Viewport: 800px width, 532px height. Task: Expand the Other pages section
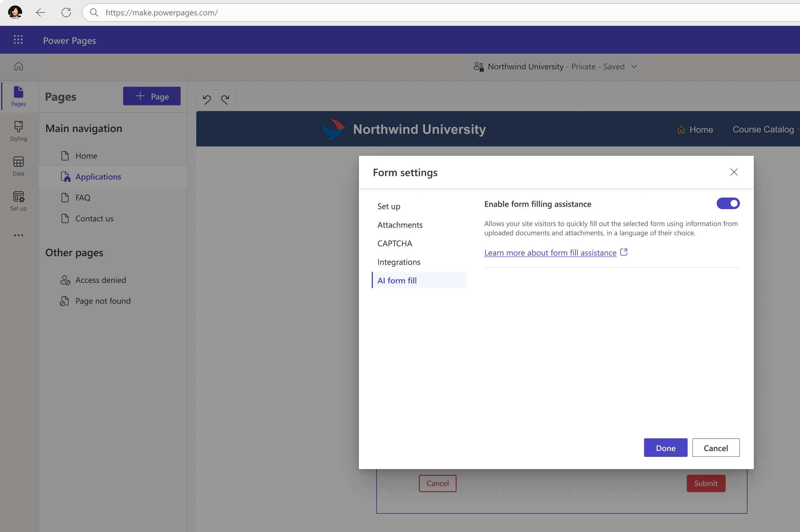click(74, 252)
